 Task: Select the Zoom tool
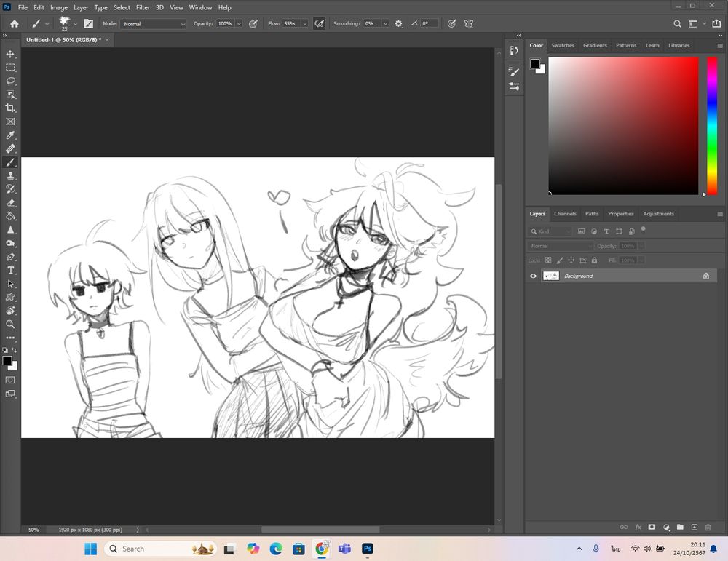[x=10, y=324]
